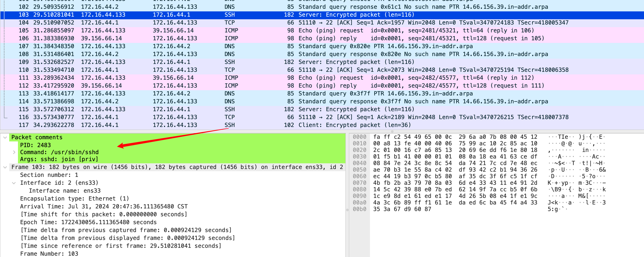644x257 pixels.
Task: Expand the Command: /usr/sbin/sshd entry
Action: pos(14,152)
